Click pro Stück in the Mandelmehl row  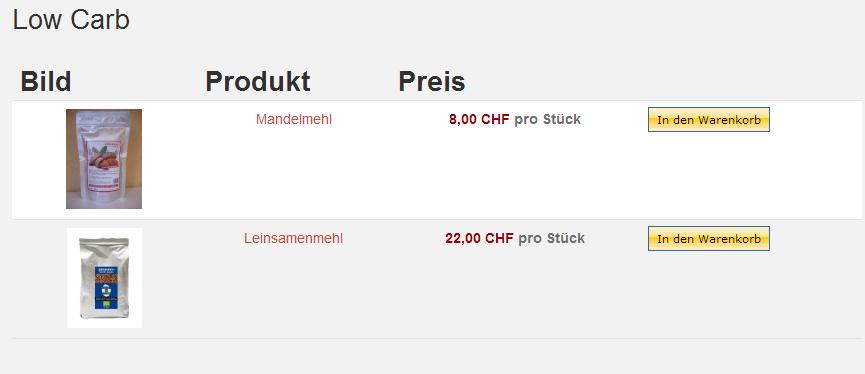coord(547,119)
